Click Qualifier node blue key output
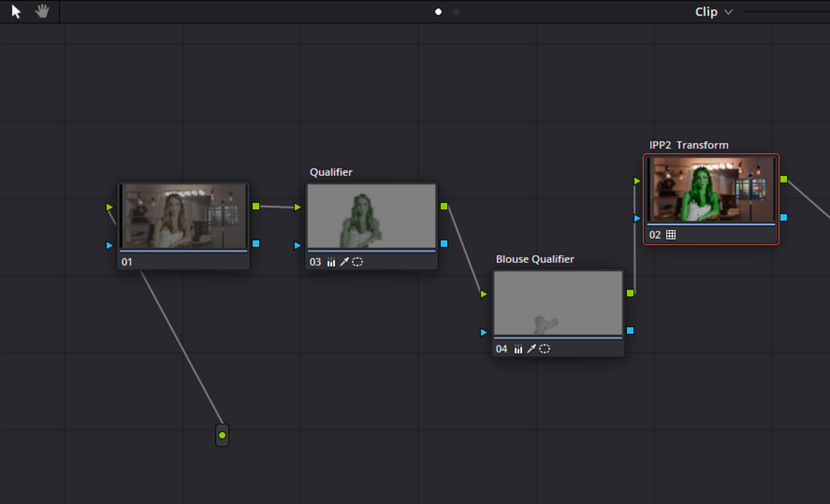The width and height of the screenshot is (830, 504). coord(444,244)
